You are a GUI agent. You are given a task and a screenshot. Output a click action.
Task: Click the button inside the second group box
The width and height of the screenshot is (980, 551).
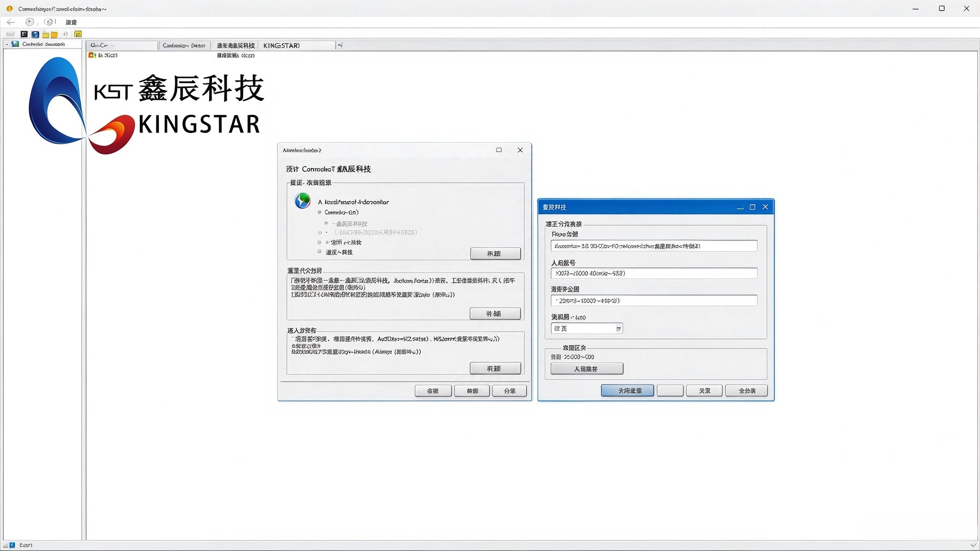click(495, 313)
